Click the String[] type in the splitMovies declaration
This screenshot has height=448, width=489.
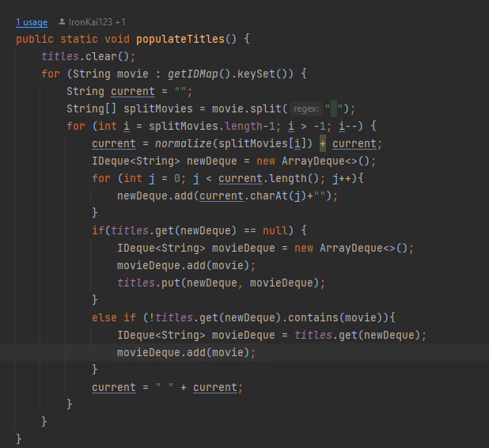[88, 108]
